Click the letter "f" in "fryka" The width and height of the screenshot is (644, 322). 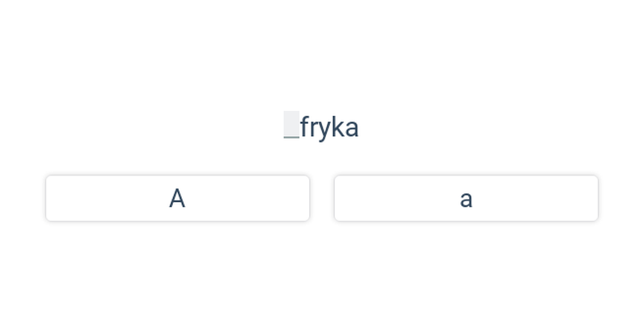coord(305,126)
